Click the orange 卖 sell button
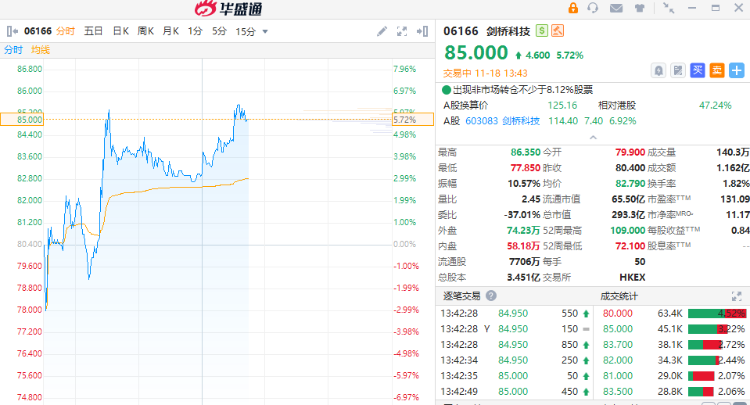This screenshot has height=405, width=750. pyautogui.click(x=717, y=71)
